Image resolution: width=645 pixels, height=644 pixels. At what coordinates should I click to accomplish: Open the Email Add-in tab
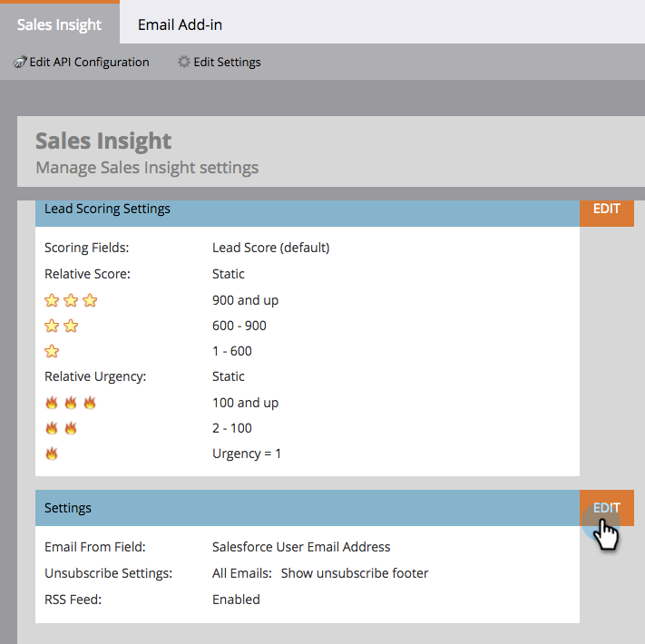[180, 24]
